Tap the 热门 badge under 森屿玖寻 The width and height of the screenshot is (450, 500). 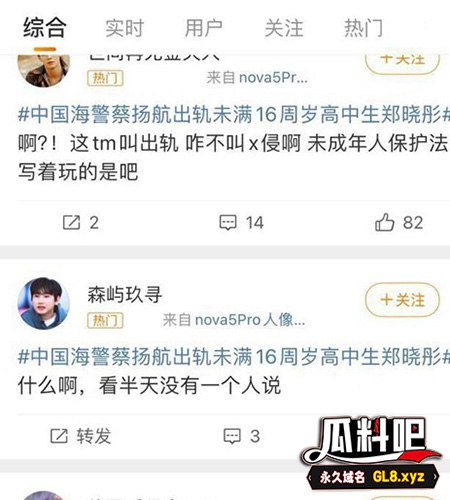click(x=105, y=321)
